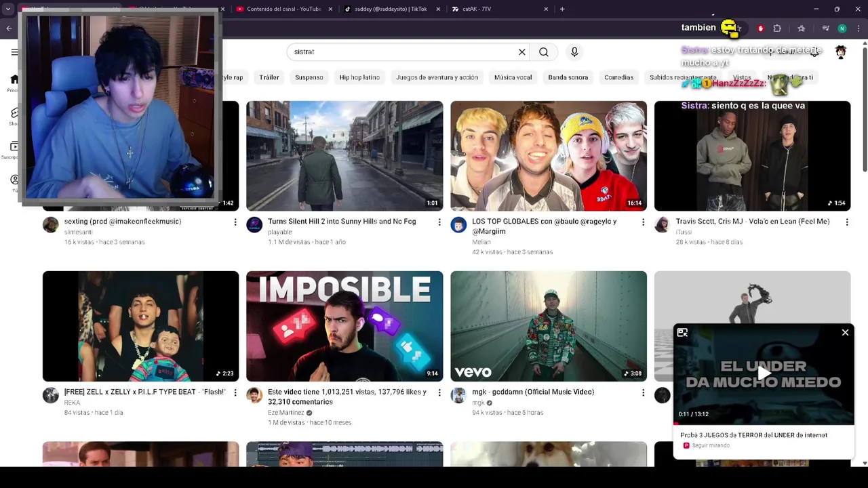
Task: Clear the search box text
Action: coord(522,52)
